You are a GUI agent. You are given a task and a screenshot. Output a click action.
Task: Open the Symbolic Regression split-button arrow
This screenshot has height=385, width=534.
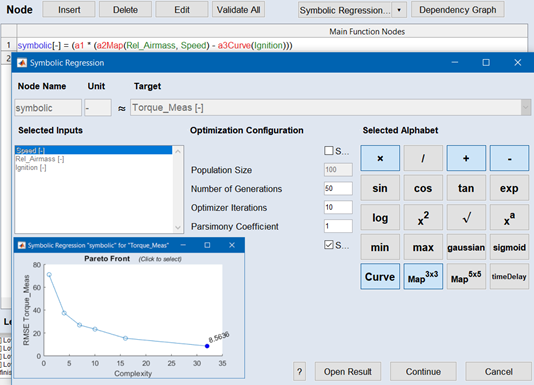pos(399,10)
